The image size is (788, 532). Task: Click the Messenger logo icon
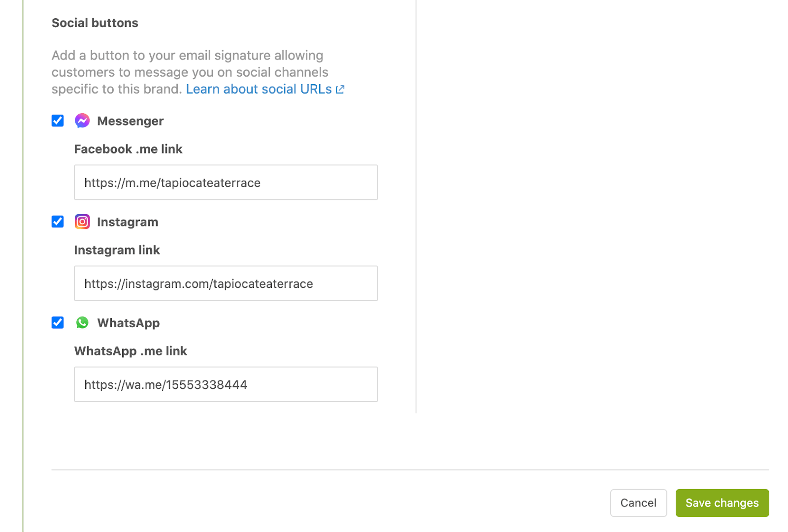82,121
